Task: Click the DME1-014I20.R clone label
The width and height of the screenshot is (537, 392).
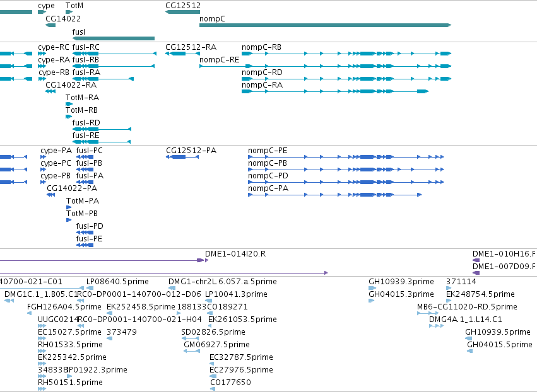Action: pos(235,254)
